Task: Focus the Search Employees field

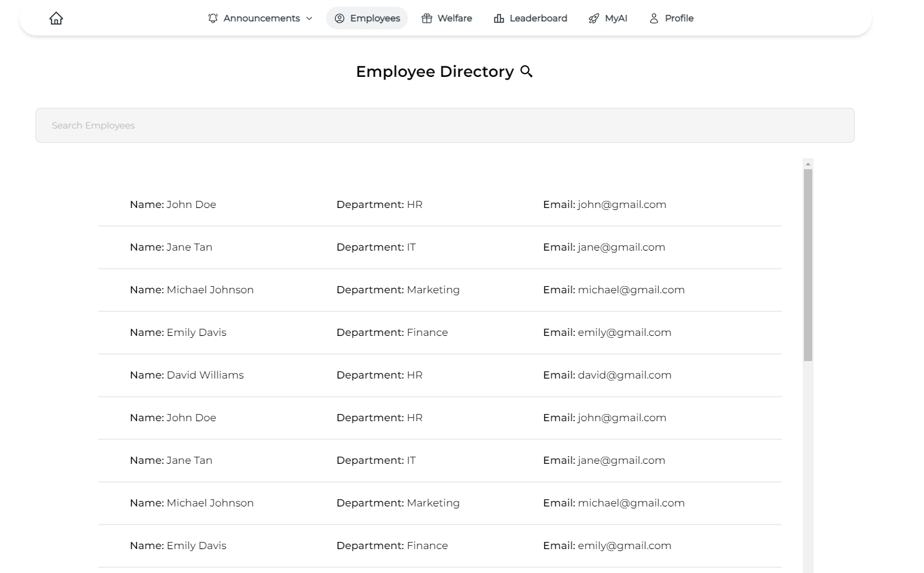Action: tap(445, 125)
